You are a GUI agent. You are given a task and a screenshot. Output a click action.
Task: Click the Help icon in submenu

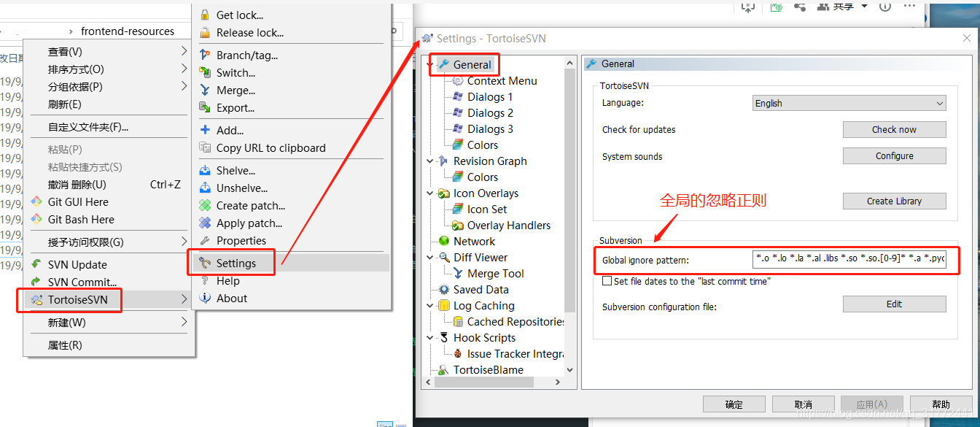pyautogui.click(x=205, y=281)
